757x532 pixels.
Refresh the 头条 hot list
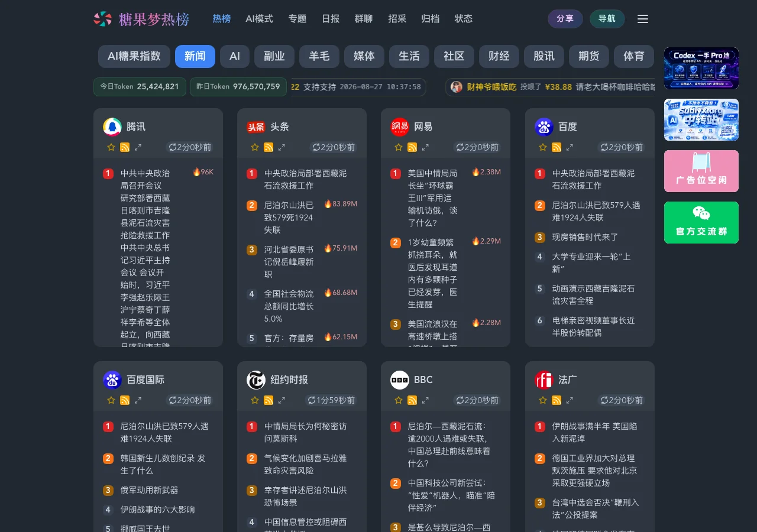click(x=334, y=147)
